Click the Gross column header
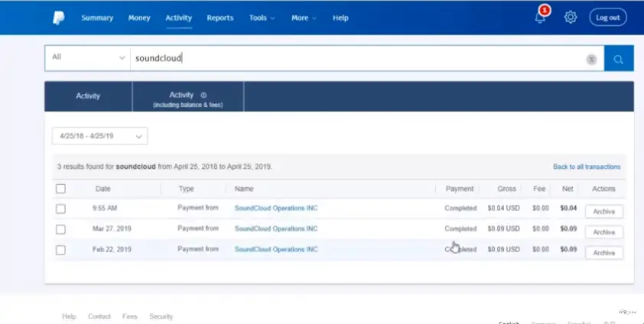This screenshot has width=644, height=324. [x=507, y=189]
